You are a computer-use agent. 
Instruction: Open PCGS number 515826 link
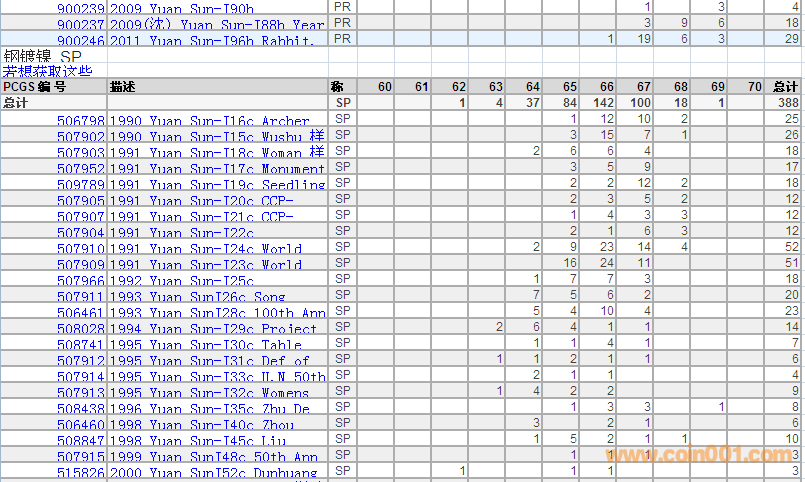(80, 473)
